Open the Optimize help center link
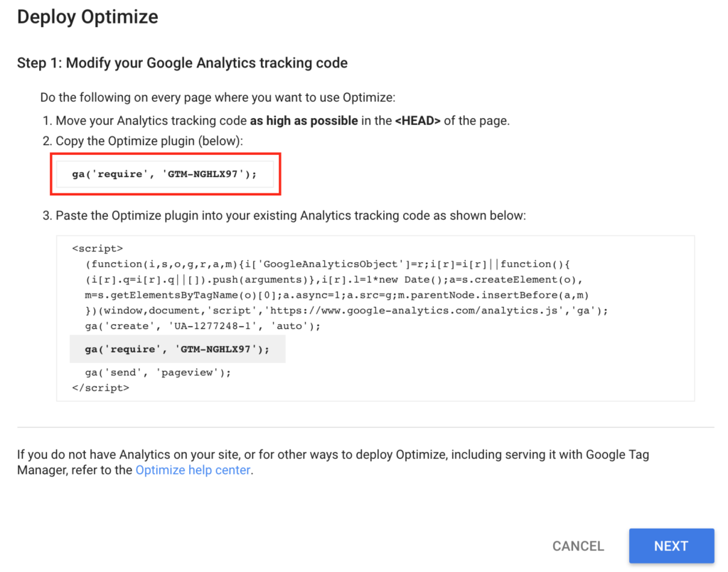 pyautogui.click(x=193, y=470)
